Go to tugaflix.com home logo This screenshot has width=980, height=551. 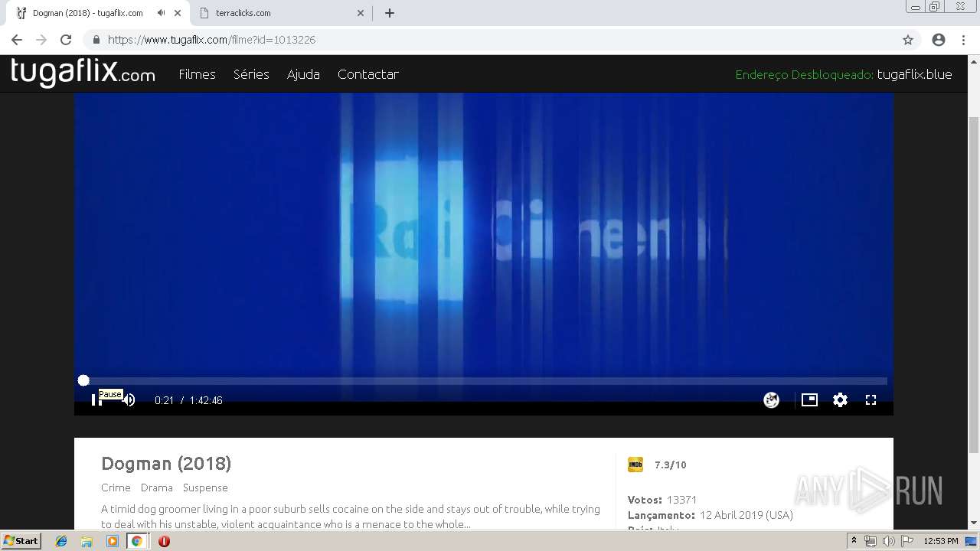[x=83, y=73]
